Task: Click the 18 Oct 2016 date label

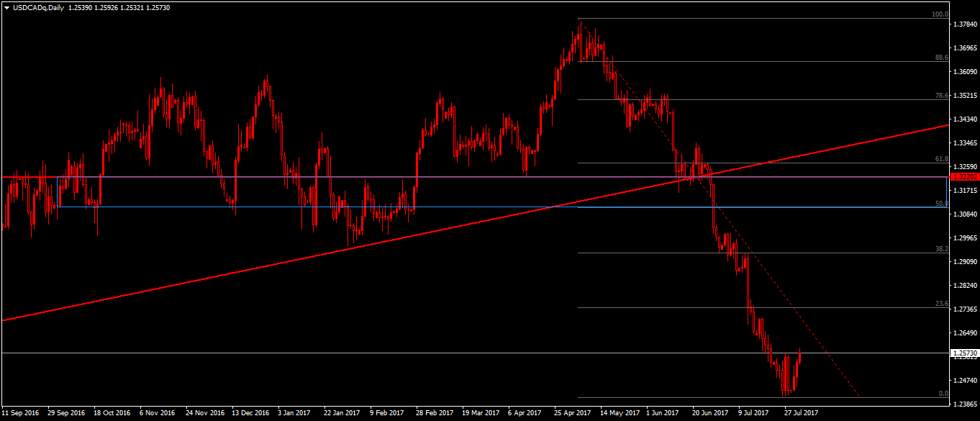Action: 111,413
